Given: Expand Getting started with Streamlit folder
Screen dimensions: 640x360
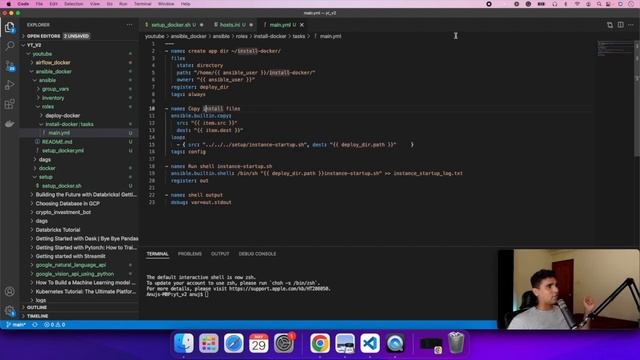Looking at the screenshot, I should point(79,256).
